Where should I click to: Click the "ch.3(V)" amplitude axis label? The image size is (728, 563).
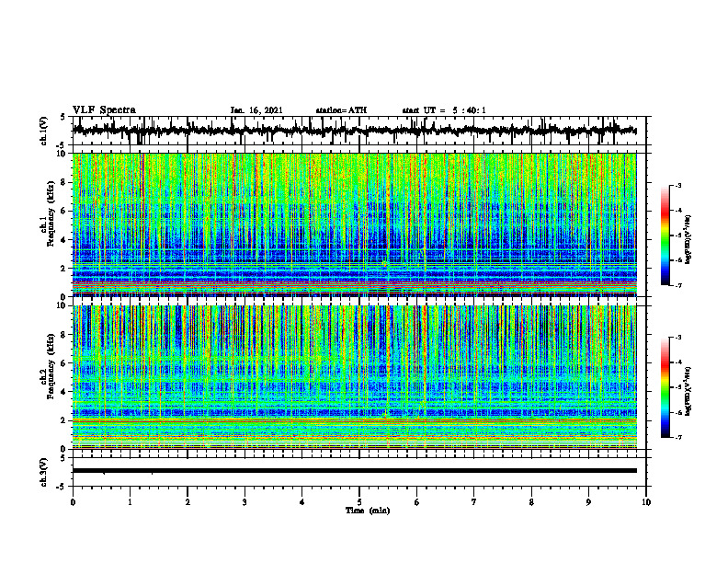click(x=44, y=472)
